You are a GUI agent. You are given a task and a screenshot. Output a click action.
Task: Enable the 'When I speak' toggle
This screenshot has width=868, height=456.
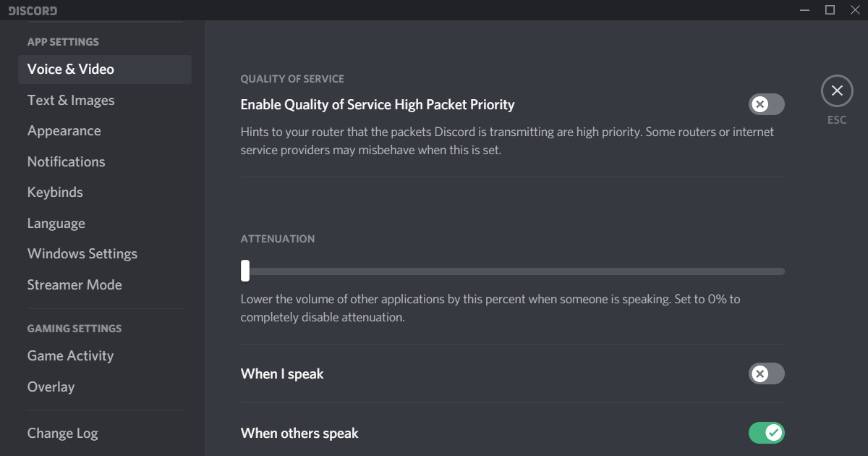[x=767, y=373]
